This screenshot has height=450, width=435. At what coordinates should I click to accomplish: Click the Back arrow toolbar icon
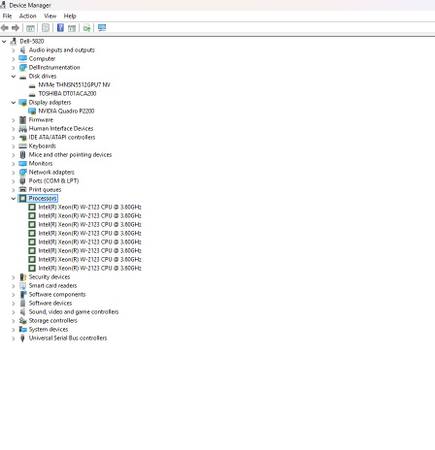click(5, 28)
